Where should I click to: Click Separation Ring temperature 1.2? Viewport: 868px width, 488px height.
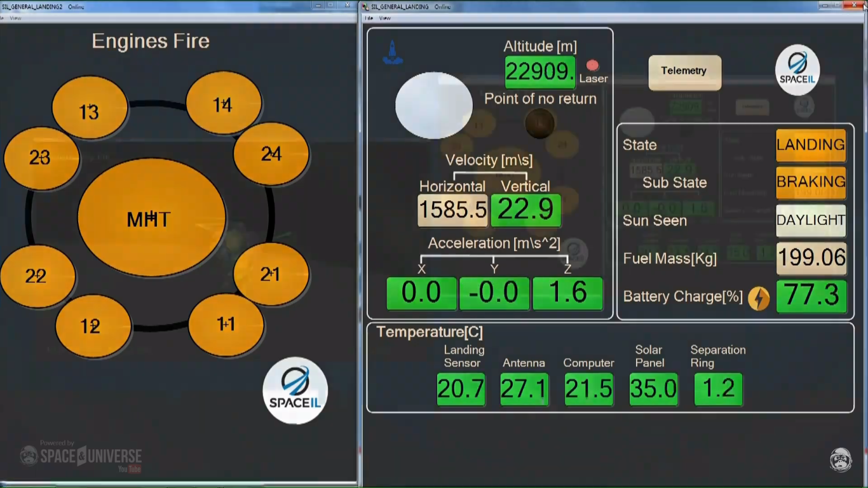click(718, 390)
